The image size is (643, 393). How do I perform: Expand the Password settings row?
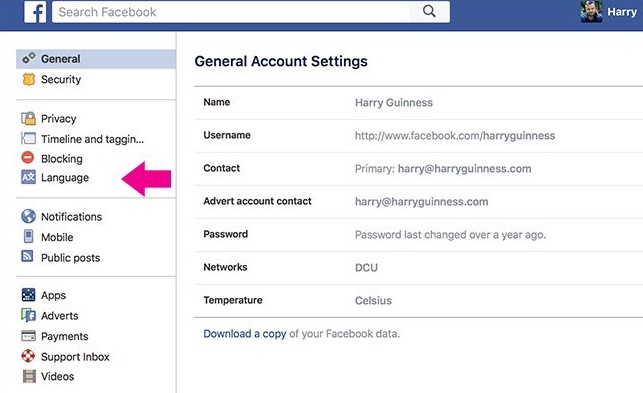pyautogui.click(x=419, y=235)
